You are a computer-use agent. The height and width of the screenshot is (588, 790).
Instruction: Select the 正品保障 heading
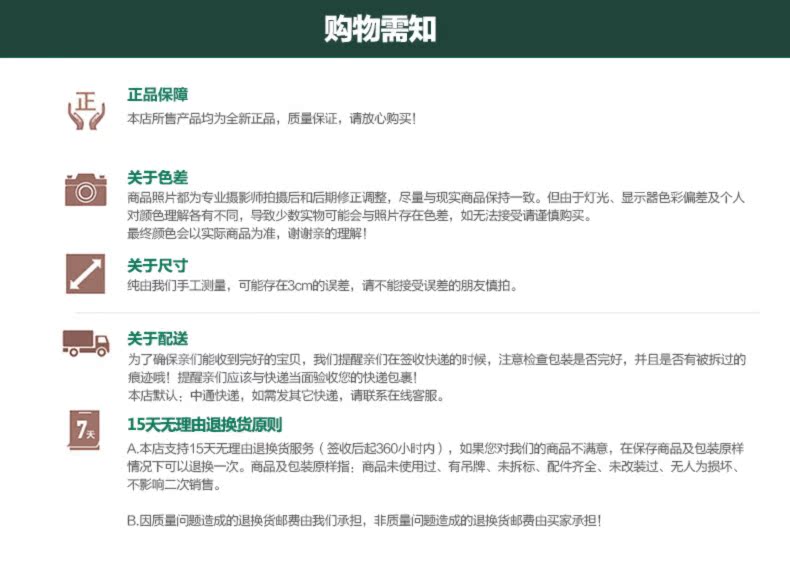click(x=158, y=95)
